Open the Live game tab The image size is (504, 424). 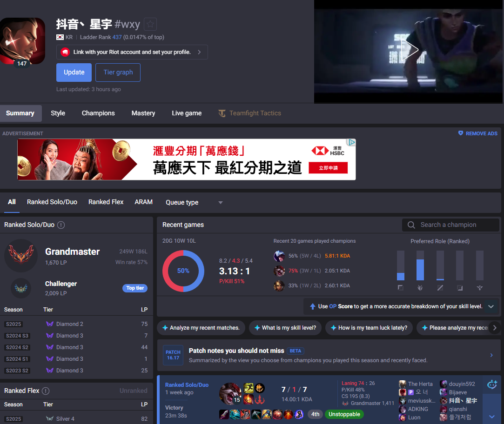187,113
